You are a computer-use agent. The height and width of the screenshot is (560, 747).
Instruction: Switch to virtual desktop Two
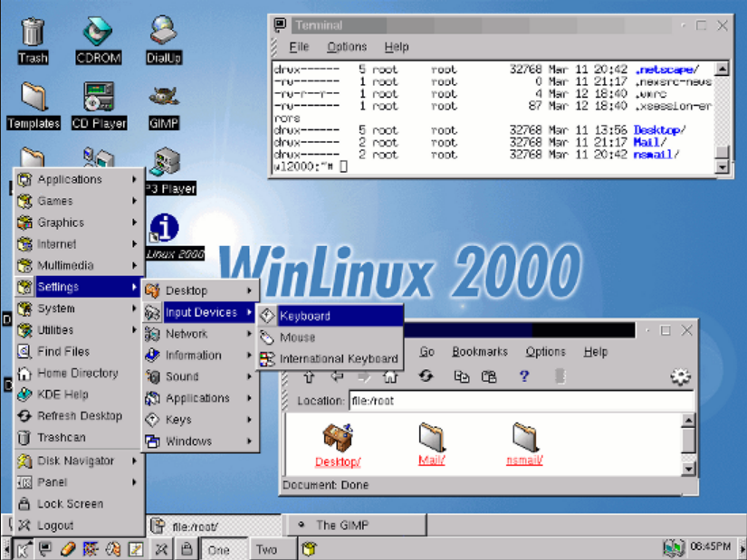click(266, 549)
